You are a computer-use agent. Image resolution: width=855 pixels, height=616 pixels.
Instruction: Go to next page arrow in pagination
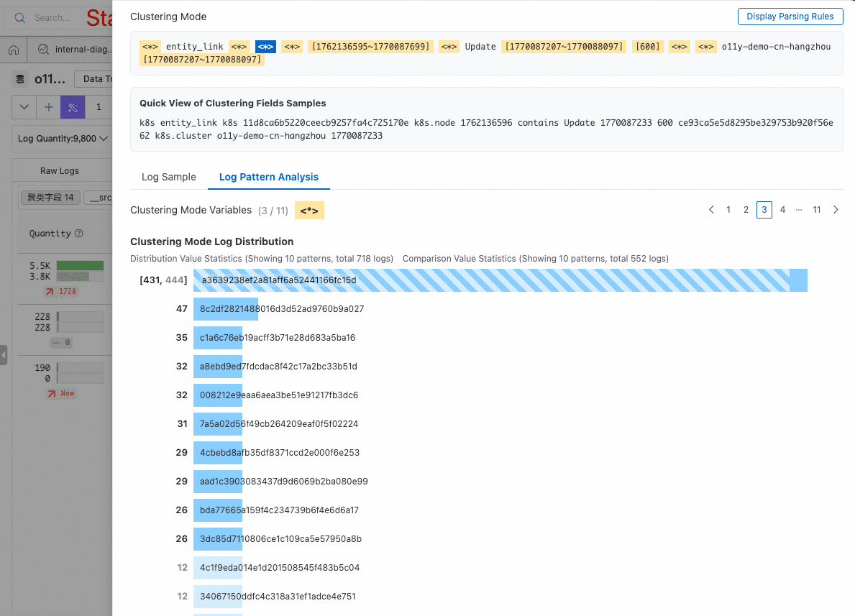pyautogui.click(x=836, y=210)
